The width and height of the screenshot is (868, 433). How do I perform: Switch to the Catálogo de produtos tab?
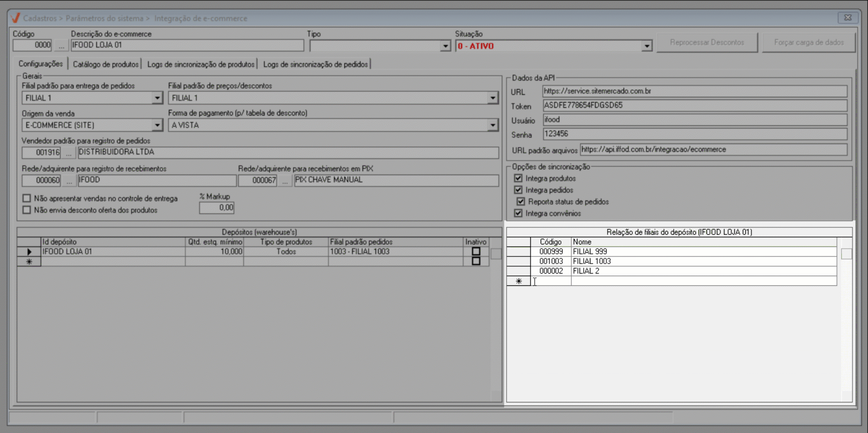coord(106,64)
